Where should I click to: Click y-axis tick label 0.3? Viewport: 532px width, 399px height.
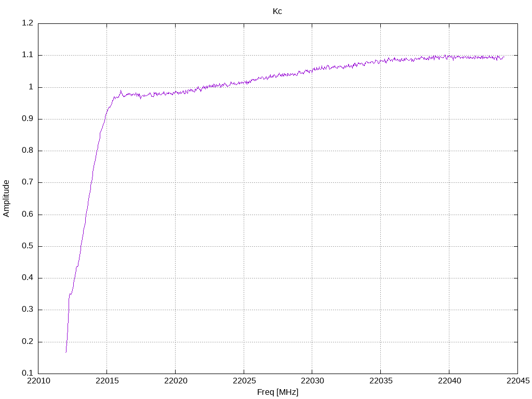click(28, 310)
